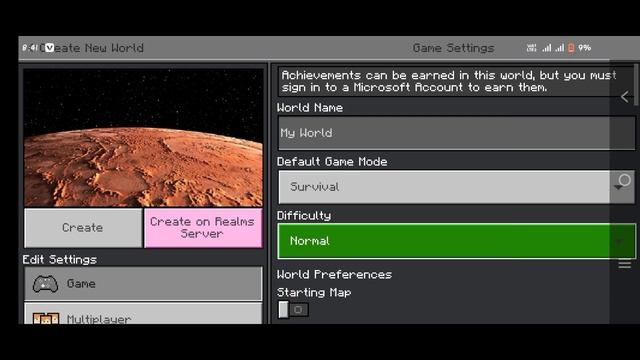Image resolution: width=640 pixels, height=360 pixels.
Task: Tap the back chevron on right edge
Action: (x=624, y=97)
